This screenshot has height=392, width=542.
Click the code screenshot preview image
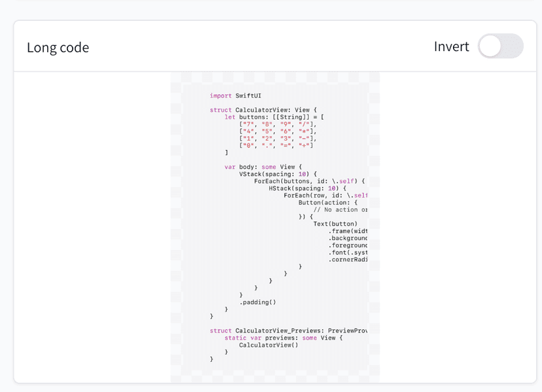(x=275, y=228)
